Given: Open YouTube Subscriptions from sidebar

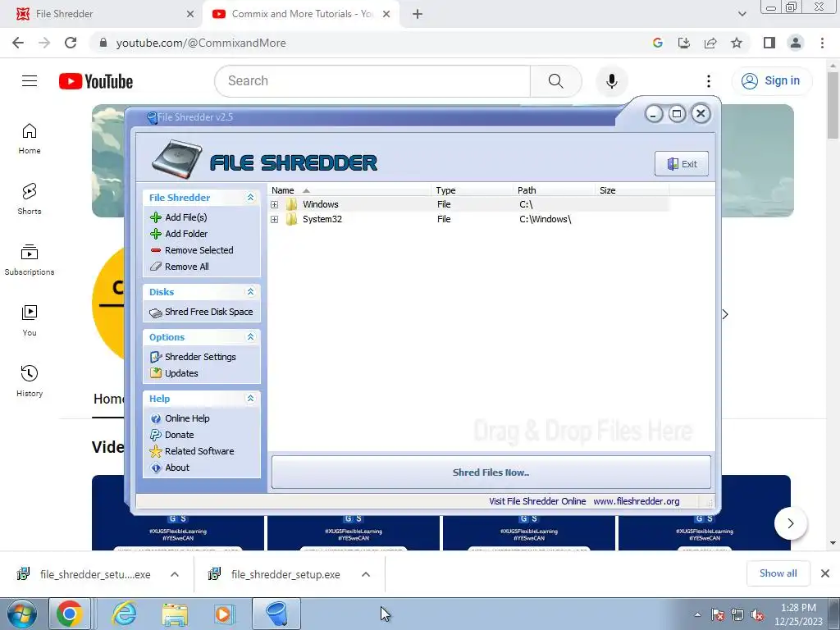Looking at the screenshot, I should 30,260.
